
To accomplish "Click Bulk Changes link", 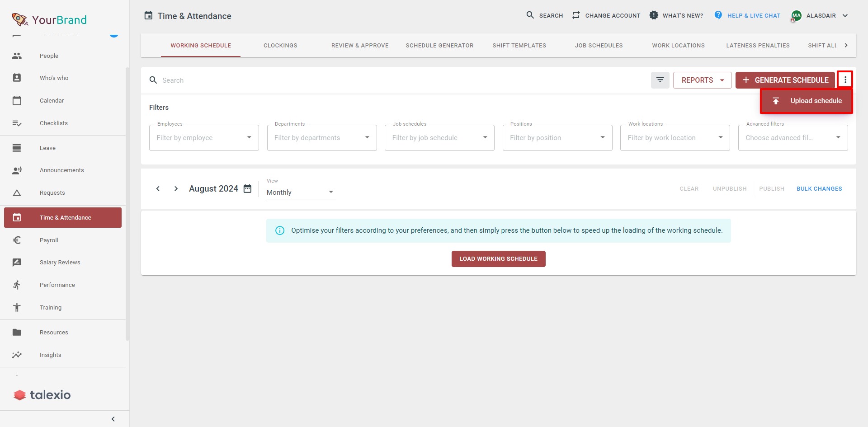I will pyautogui.click(x=819, y=188).
